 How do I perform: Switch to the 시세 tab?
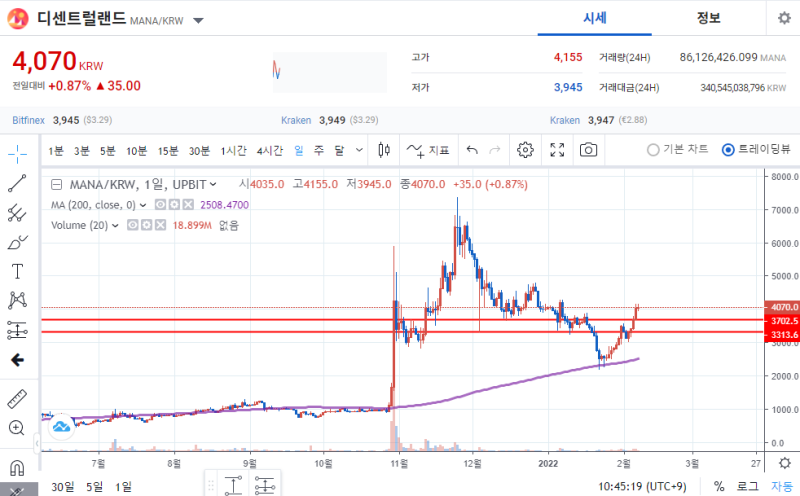(x=594, y=18)
